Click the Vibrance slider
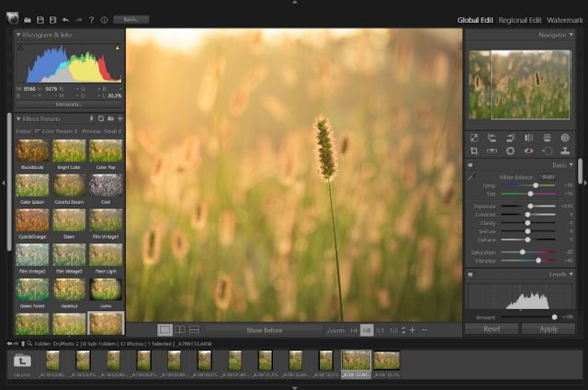Screen dimensions: 588x390 (528, 261)
